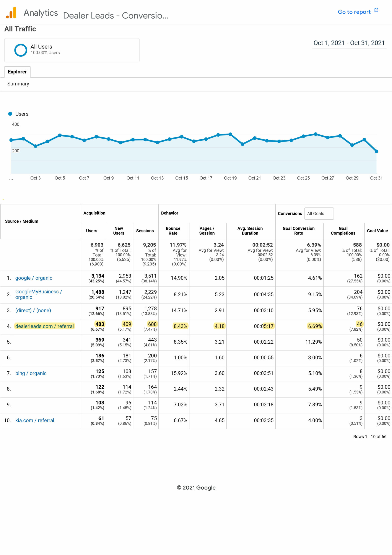Click the © 2021 Google footer

click(196, 488)
